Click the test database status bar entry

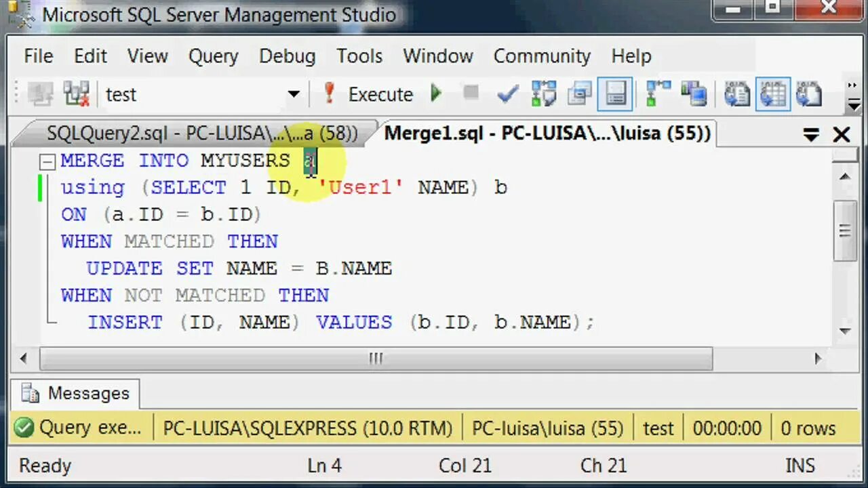tap(658, 428)
